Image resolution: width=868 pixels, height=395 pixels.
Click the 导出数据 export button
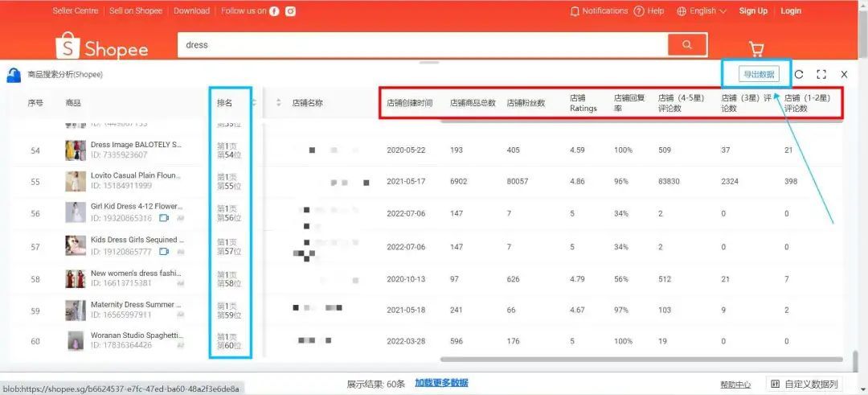tap(759, 74)
